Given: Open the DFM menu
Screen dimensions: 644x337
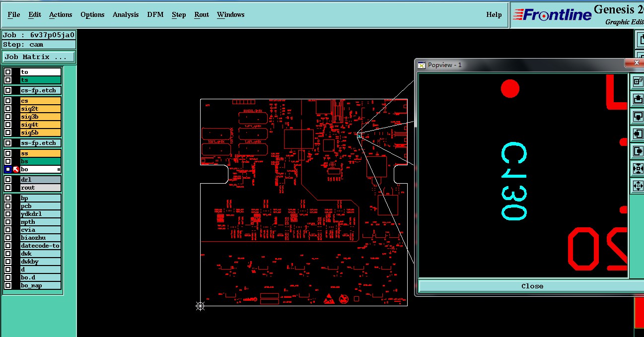Looking at the screenshot, I should [x=155, y=15].
